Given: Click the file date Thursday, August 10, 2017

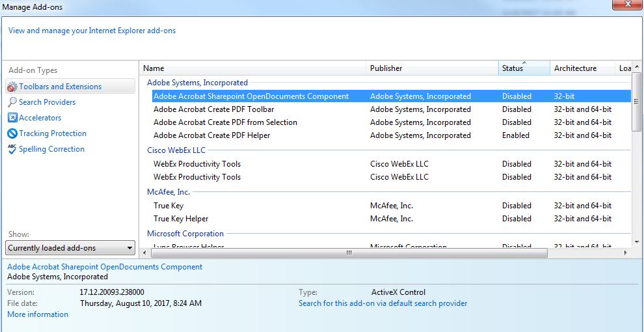Looking at the screenshot, I should tap(141, 303).
